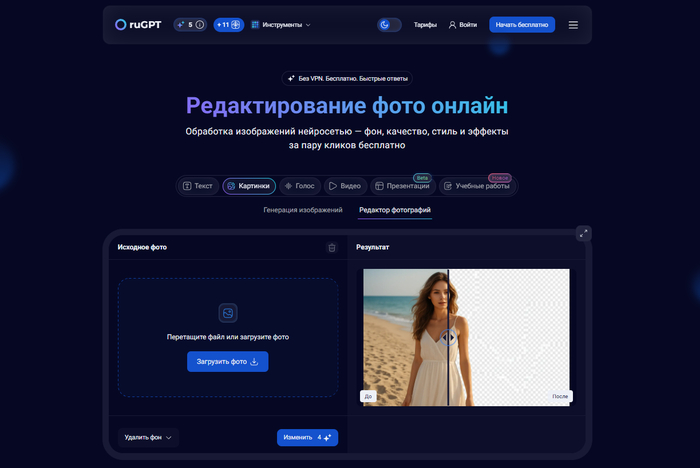Click the image upload icon in the drop zone

[x=228, y=313]
